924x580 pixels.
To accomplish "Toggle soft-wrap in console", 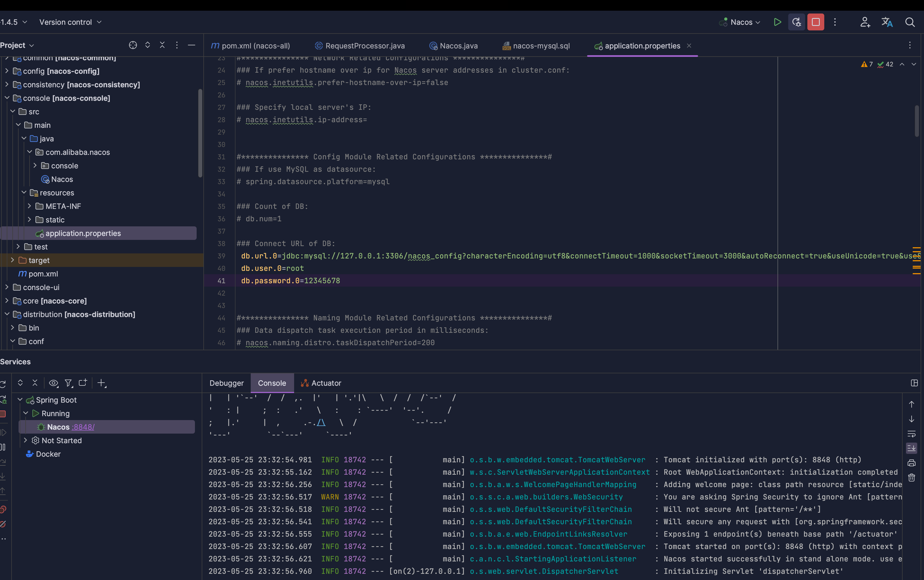I will pos(912,434).
